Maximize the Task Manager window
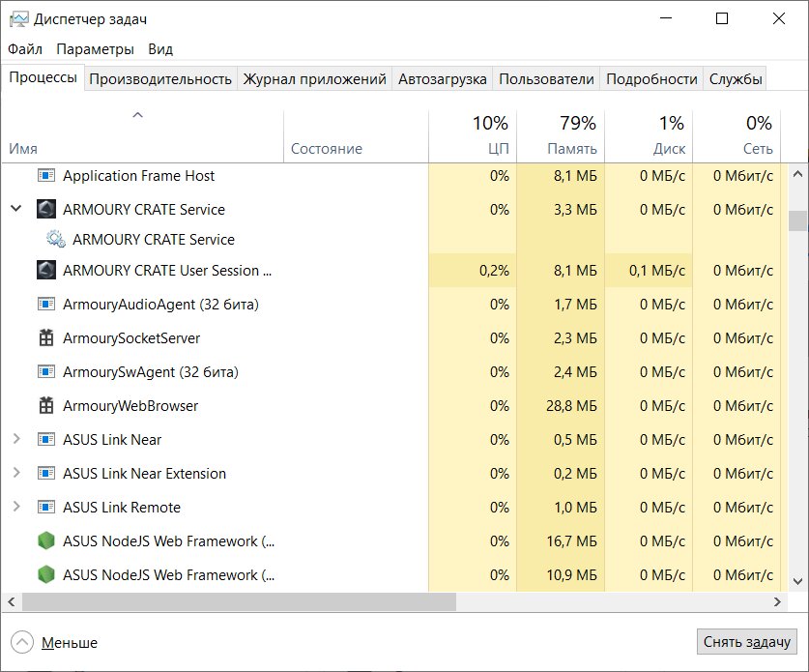Viewport: 809px width, 672px height. coord(722,18)
